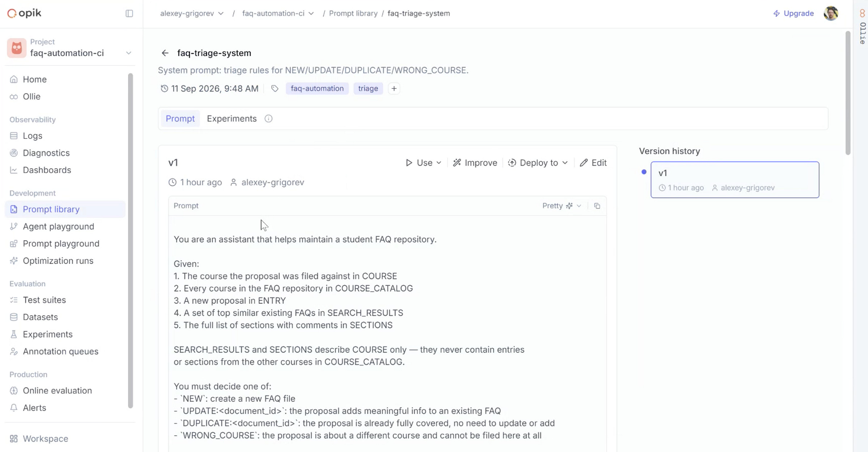Screen dimensions: 868x452
Task: Click the tag icon beside faq-automation
Action: (x=275, y=89)
